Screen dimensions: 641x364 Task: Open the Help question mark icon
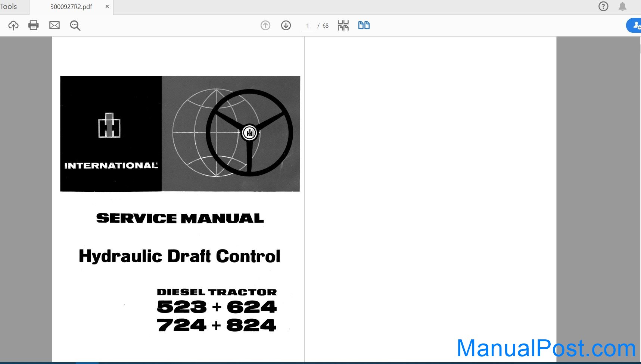pyautogui.click(x=603, y=6)
